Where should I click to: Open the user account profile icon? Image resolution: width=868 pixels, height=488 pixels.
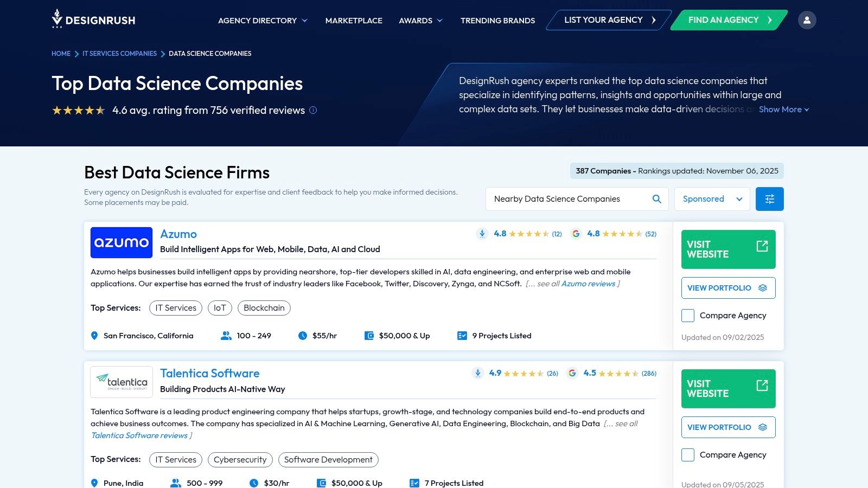(x=807, y=20)
